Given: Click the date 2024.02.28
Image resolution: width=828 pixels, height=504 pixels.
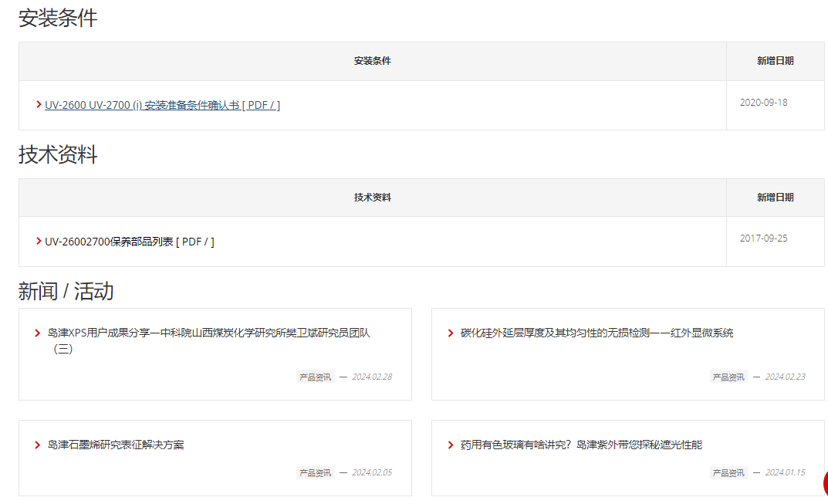Looking at the screenshot, I should tap(372, 377).
